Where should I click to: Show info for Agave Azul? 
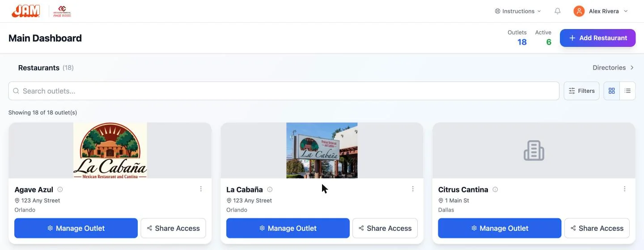pyautogui.click(x=60, y=190)
